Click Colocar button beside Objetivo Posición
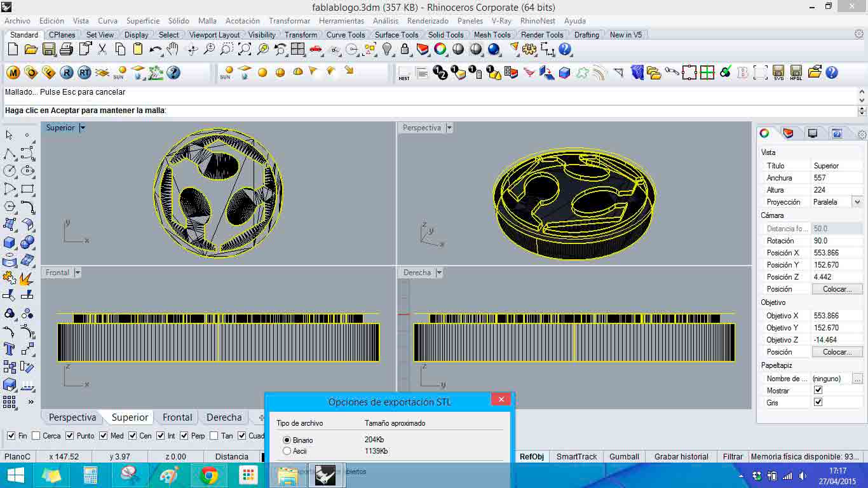This screenshot has height=488, width=868. [837, 352]
